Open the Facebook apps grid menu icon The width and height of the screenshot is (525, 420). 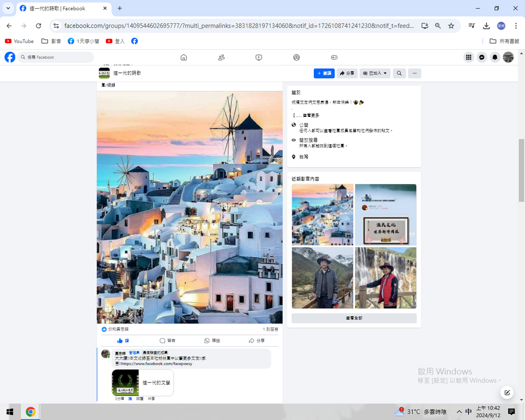(x=469, y=57)
